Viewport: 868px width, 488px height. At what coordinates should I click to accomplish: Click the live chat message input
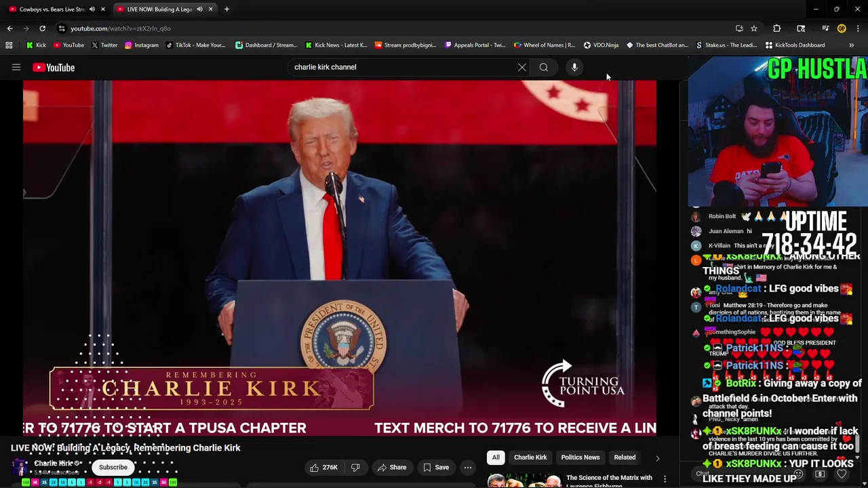[741, 474]
